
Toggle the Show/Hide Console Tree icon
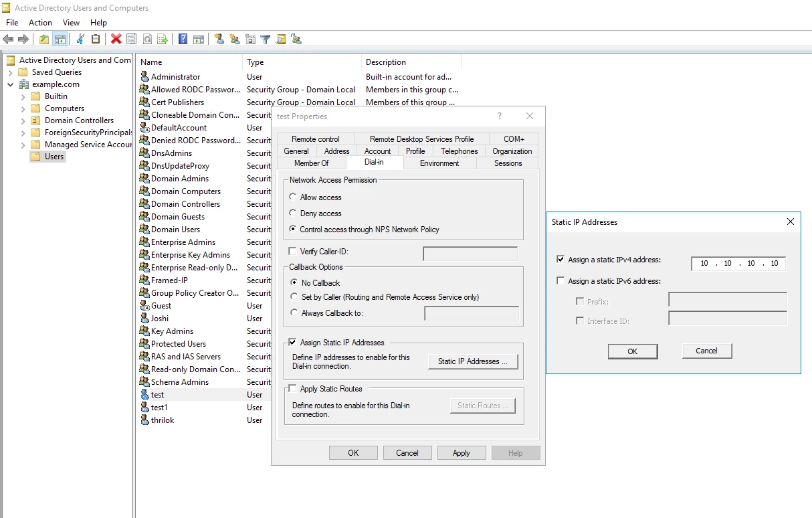60,39
